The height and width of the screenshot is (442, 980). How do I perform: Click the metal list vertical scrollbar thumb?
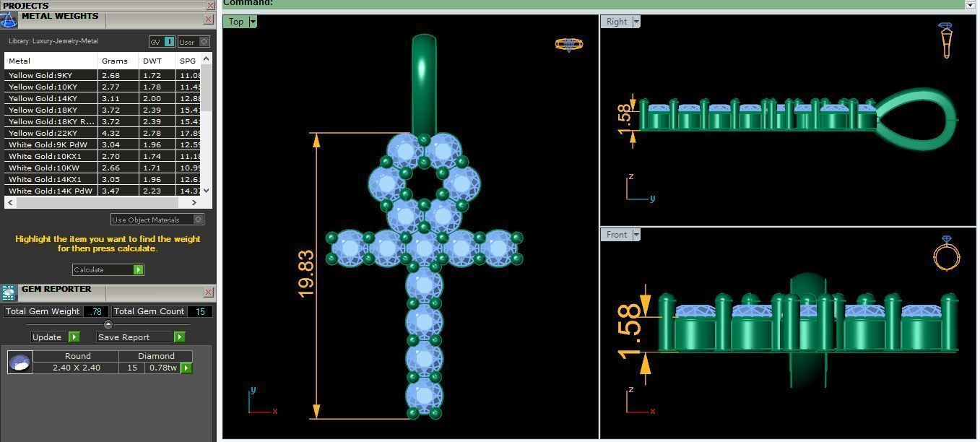(x=207, y=87)
